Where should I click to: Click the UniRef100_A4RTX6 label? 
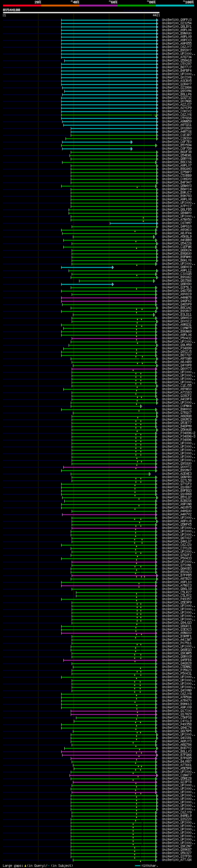[x=176, y=132]
